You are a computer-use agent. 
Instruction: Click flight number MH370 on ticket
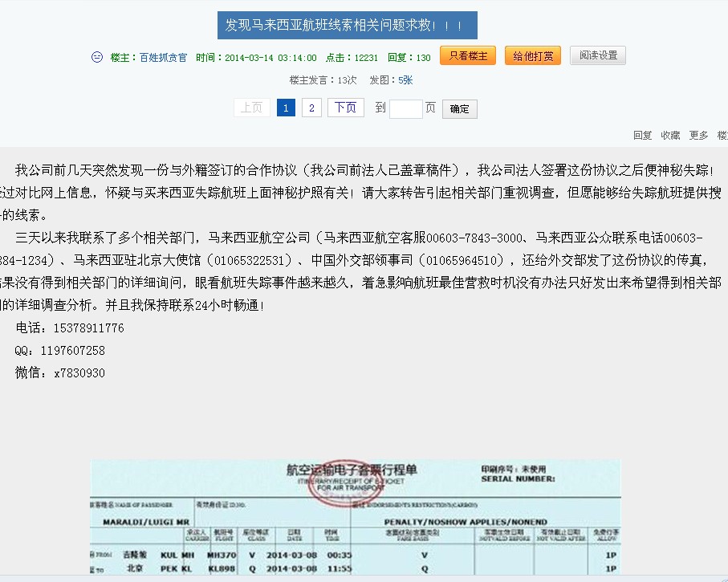tap(222, 555)
